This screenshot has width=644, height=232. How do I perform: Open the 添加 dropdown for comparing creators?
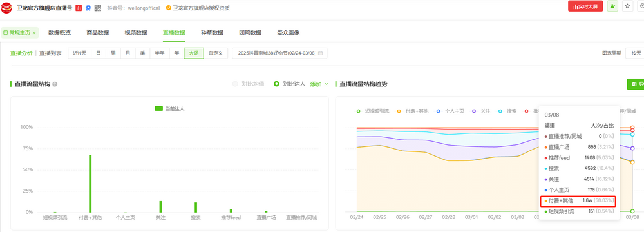point(319,84)
